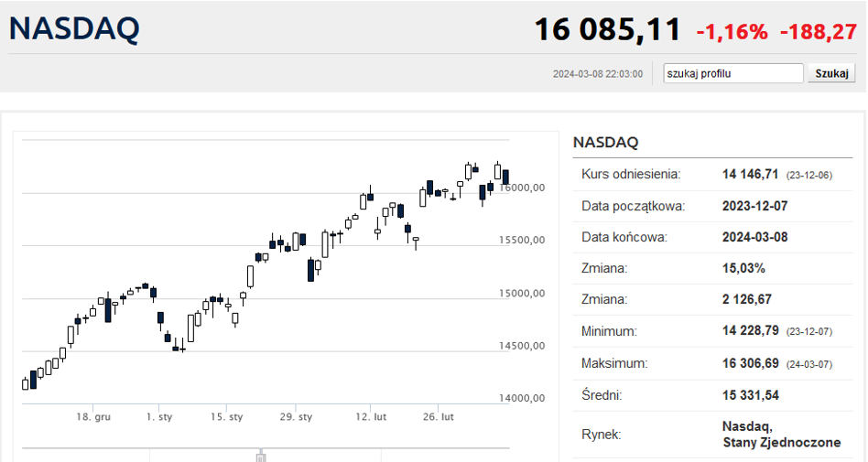Click the 16000,00 axis label
This screenshot has height=462, width=868.
(x=522, y=188)
